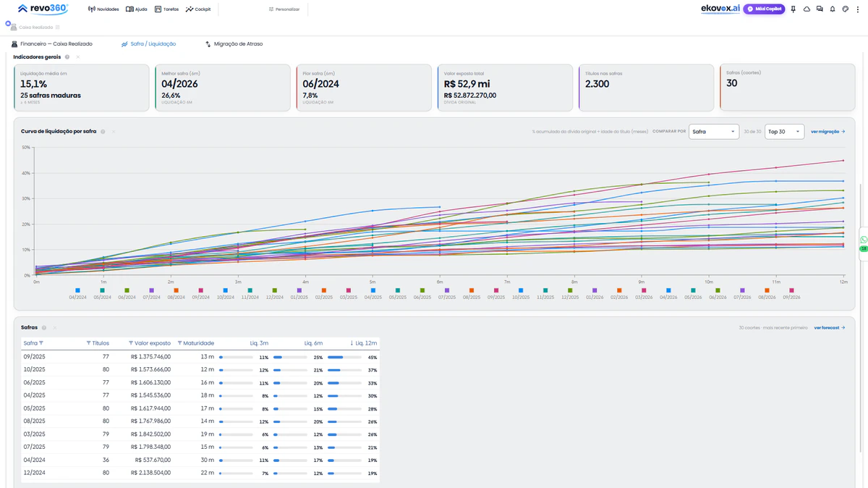Open the cloud icon in header
The image size is (868, 488).
pyautogui.click(x=807, y=9)
